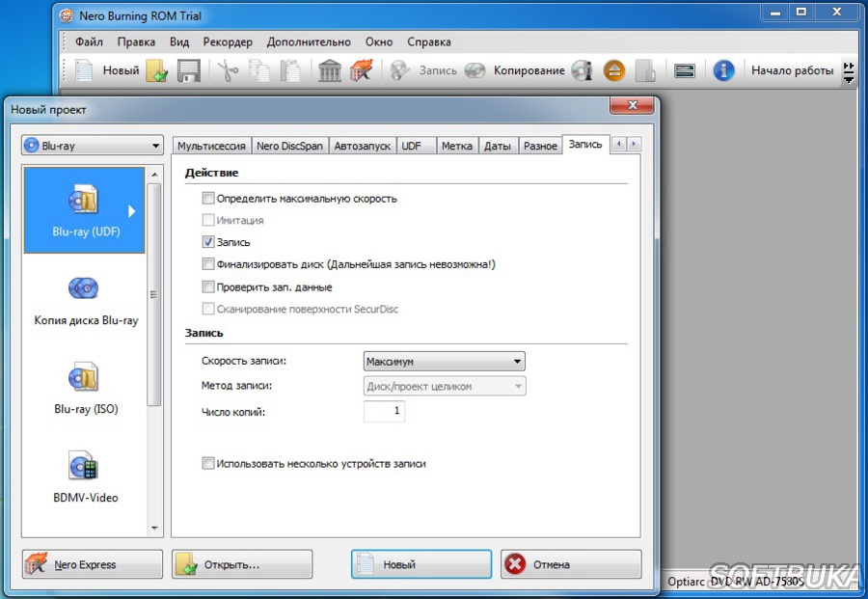Click the Open file folder icon in toolbar

click(156, 70)
